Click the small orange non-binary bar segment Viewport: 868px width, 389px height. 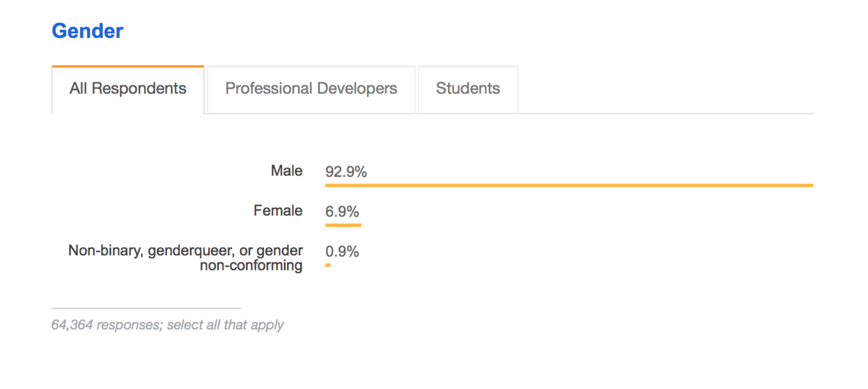[328, 265]
